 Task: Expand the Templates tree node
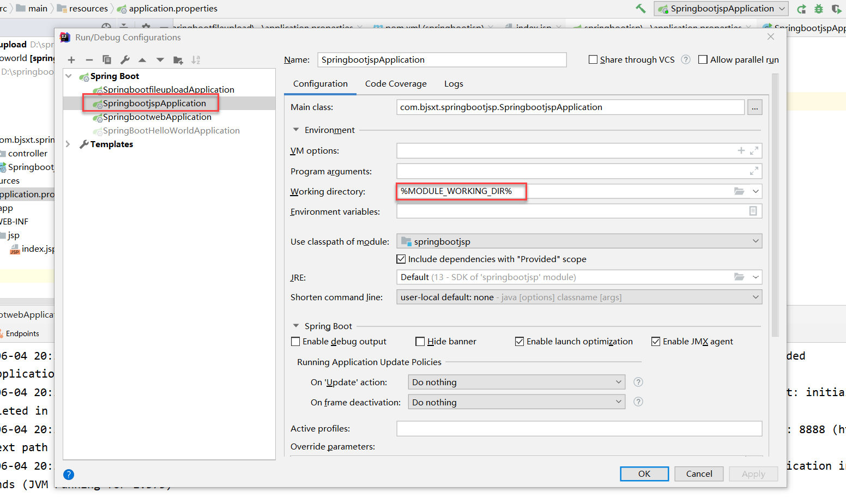[x=68, y=144]
